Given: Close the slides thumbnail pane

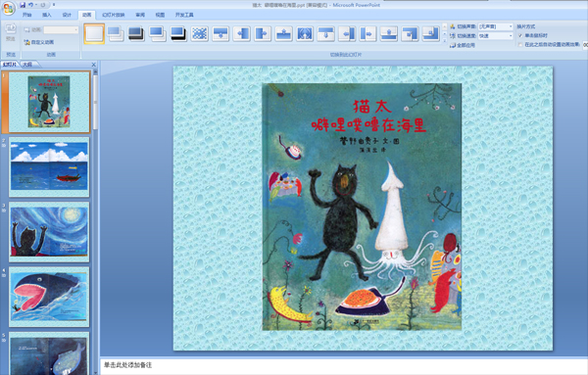Looking at the screenshot, I should click(x=94, y=65).
